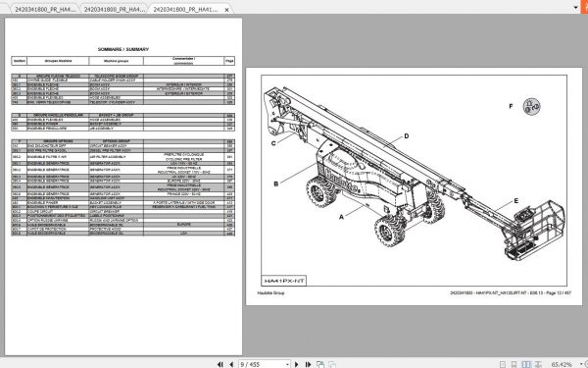Click callout label D on the diagram

(406, 136)
